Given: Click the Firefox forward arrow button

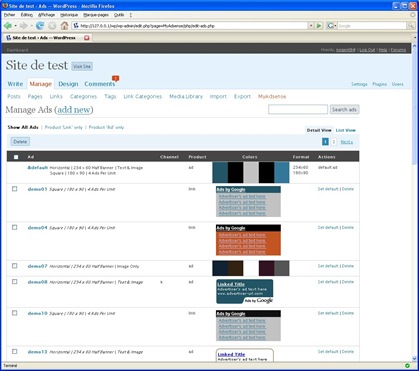Looking at the screenshot, I should [23, 26].
